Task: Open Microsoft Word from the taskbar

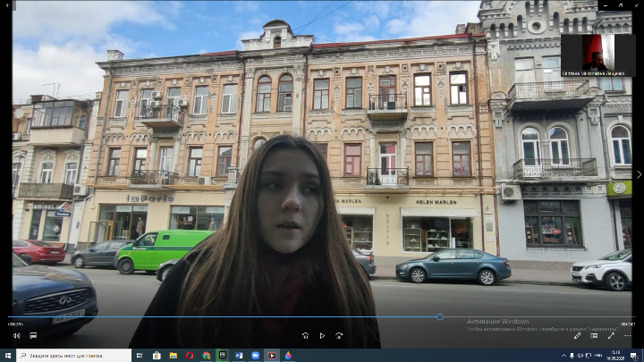Action: coord(239,355)
